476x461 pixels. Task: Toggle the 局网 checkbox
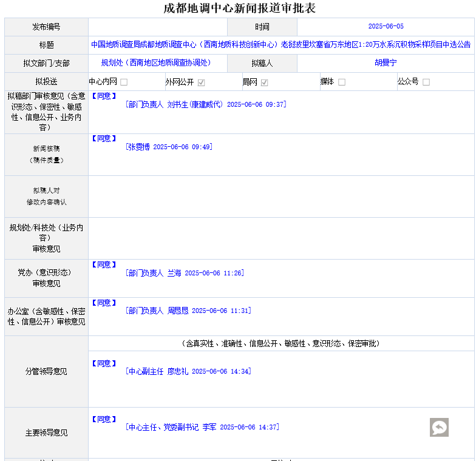(265, 82)
